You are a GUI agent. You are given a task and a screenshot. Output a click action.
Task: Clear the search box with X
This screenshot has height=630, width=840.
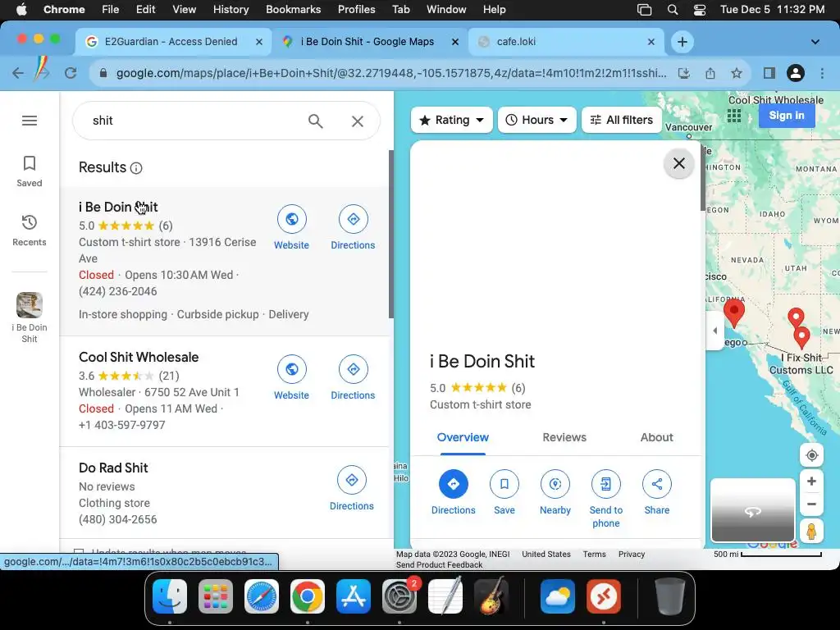coord(358,121)
